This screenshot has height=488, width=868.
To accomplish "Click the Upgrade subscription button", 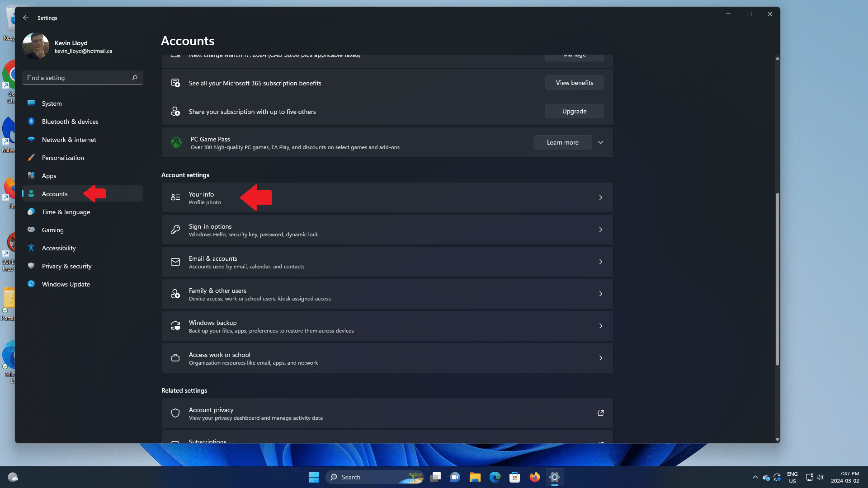I will (x=574, y=111).
